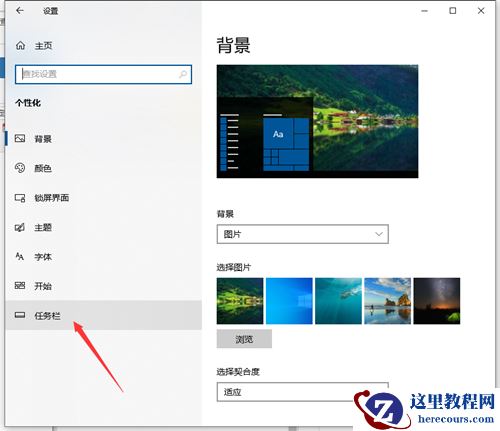Viewport: 500px width, 431px height.
Task: Click the 浏览 browse button
Action: [x=244, y=339]
